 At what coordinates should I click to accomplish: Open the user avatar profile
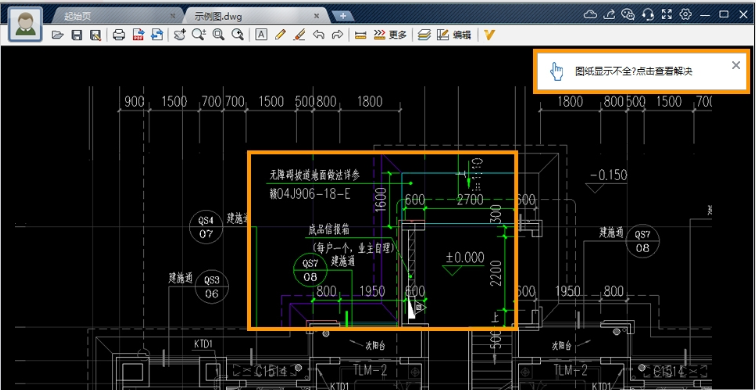point(25,24)
